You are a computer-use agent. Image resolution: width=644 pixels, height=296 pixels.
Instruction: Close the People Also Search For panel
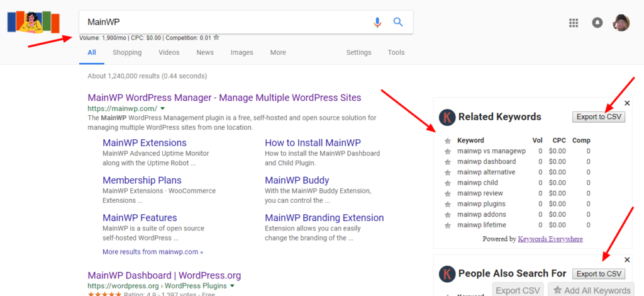[627, 259]
